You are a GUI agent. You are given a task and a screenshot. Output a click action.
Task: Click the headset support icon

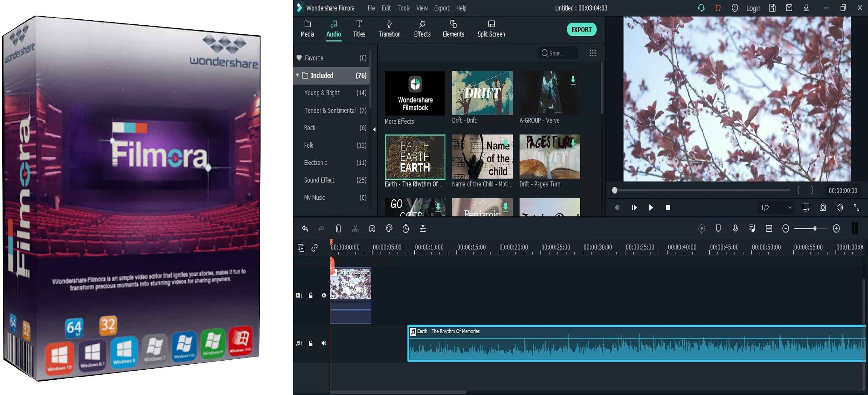pos(701,8)
